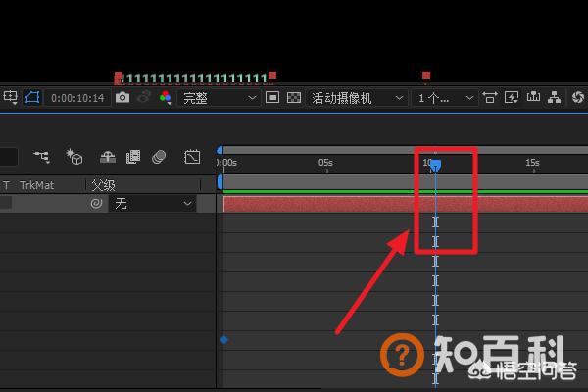
Task: Enable frame blending icon in timeline
Action: coord(133,157)
